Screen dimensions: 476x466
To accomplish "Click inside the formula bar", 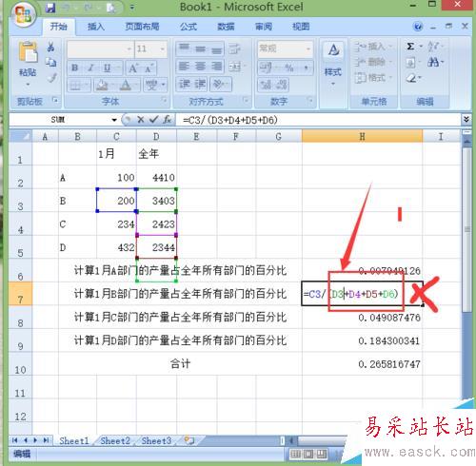I will (319, 120).
